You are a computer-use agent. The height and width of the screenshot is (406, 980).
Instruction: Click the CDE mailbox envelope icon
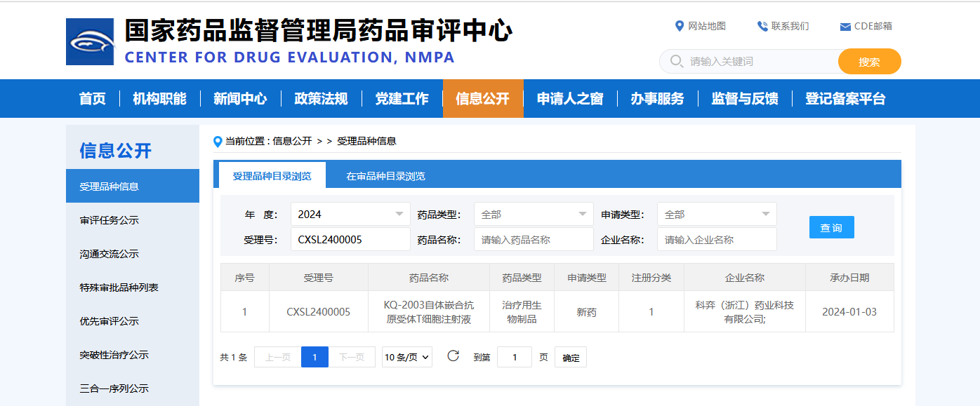(x=845, y=27)
